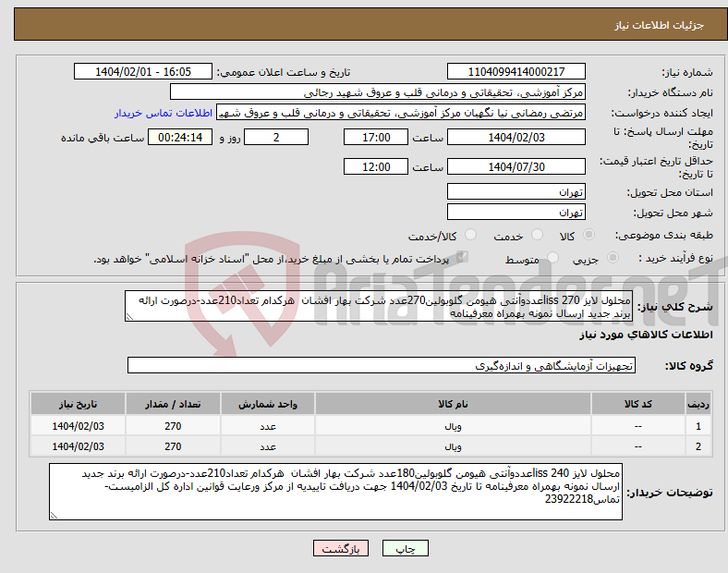
Task: Click the شرح کلی نیاز description textarea
Action: tap(379, 307)
